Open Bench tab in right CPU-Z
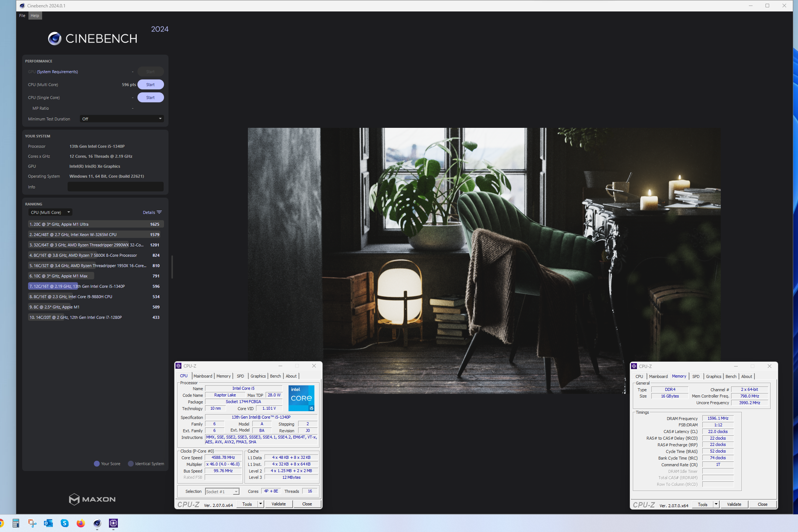 [731, 376]
